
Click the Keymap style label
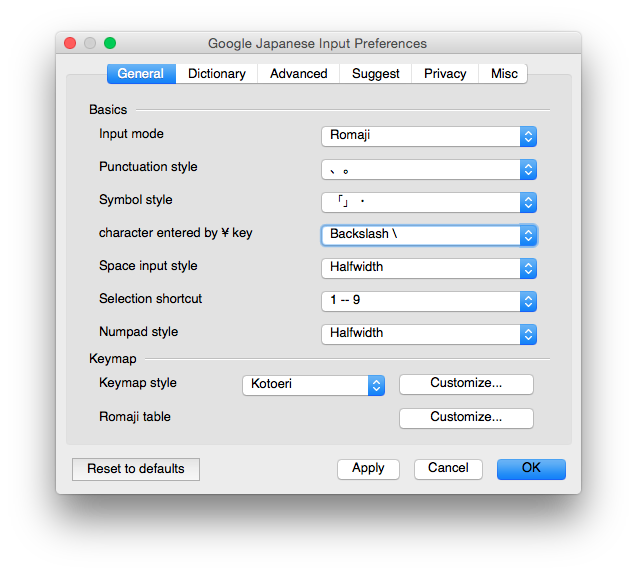click(138, 383)
